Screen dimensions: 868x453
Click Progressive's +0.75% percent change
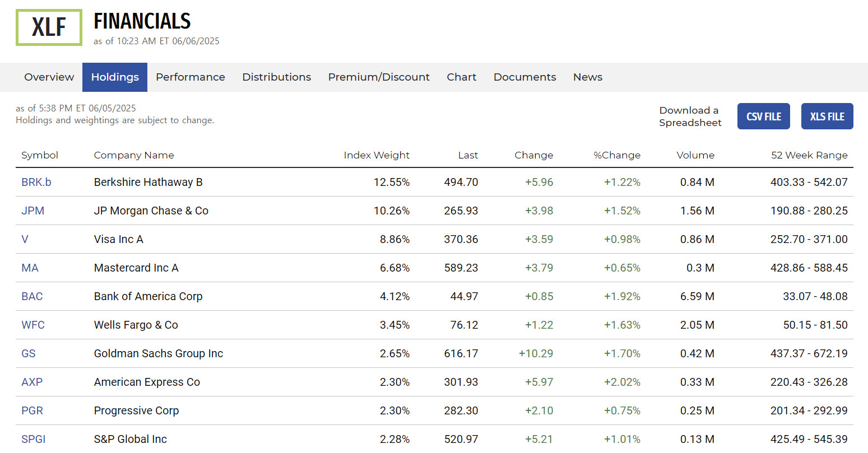622,411
